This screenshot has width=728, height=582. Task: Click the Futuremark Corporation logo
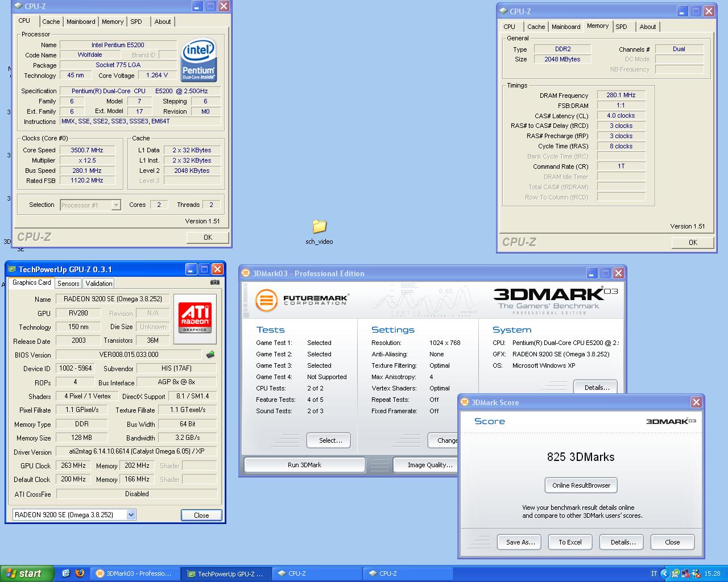coord(301,300)
